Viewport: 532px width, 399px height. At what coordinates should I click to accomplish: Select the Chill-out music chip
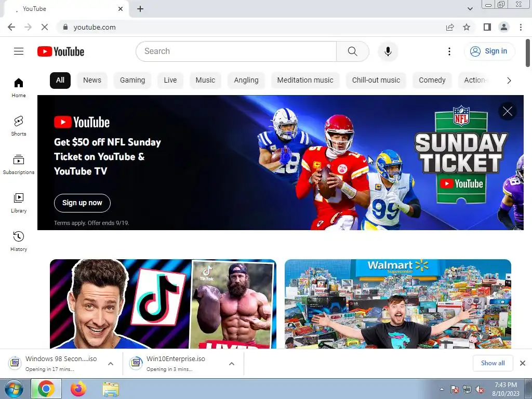pos(376,81)
